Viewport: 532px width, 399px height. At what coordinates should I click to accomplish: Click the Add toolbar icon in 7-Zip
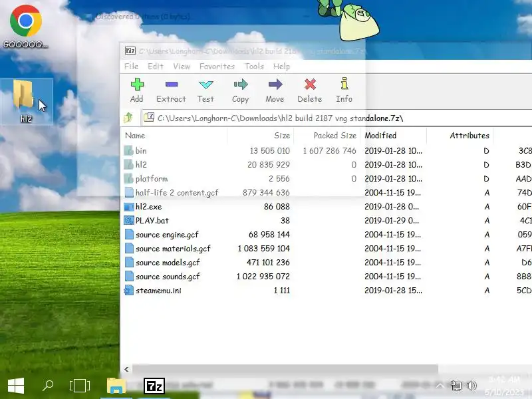pyautogui.click(x=137, y=84)
